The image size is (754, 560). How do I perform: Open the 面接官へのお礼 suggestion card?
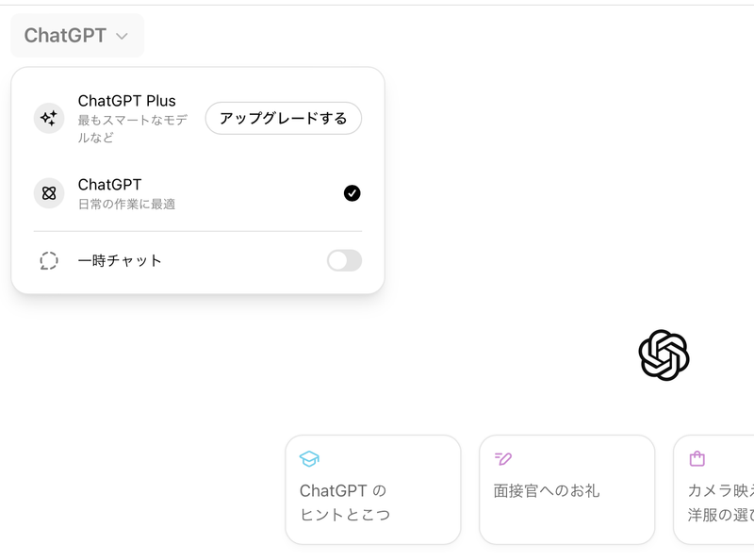coord(566,489)
